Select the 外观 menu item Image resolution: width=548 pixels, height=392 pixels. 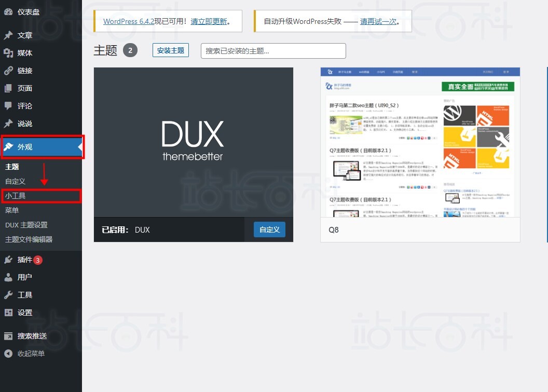[41, 147]
